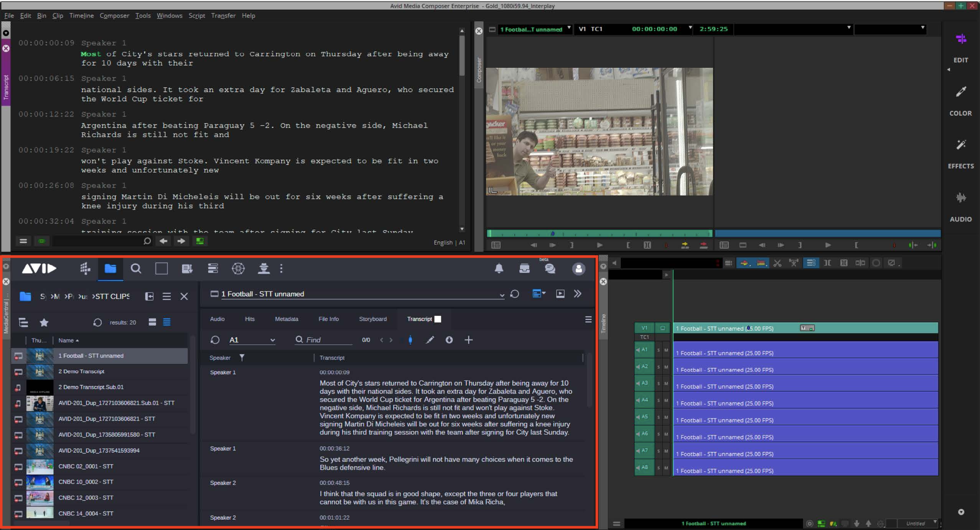Image resolution: width=980 pixels, height=530 pixels.
Task: Toggle the V1 video monitor icon
Action: pos(662,328)
